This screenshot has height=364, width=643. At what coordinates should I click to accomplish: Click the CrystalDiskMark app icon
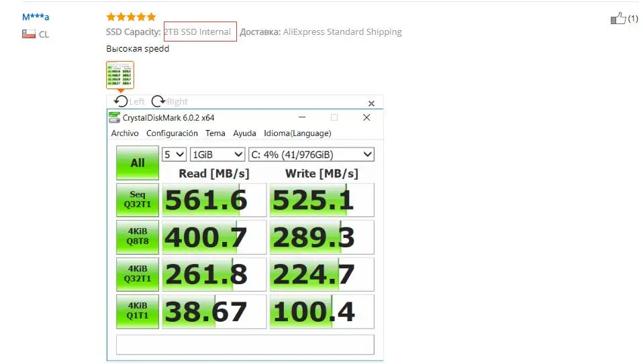click(x=114, y=117)
